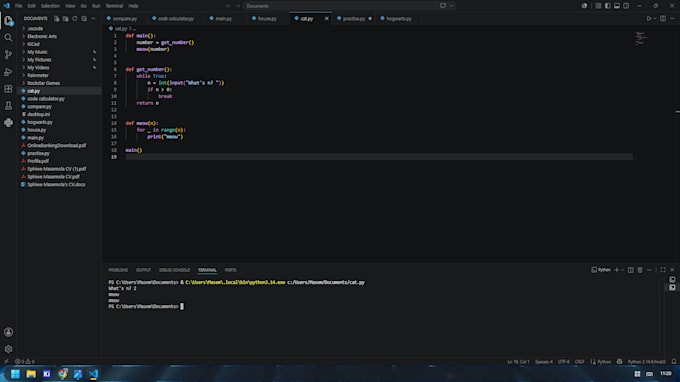Viewport: 680px width, 382px height.
Task: Select the Python interpreter version in status bar
Action: 647,362
